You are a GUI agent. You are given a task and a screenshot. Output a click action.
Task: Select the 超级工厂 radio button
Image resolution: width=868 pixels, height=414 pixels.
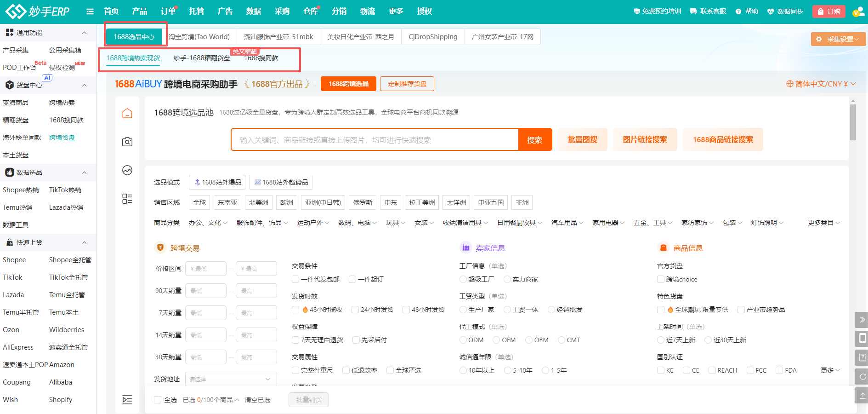tap(463, 279)
